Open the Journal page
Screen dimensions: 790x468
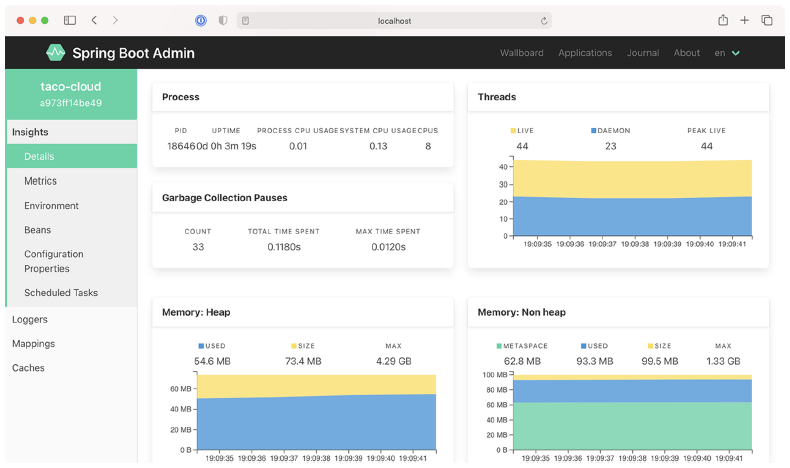(x=643, y=53)
